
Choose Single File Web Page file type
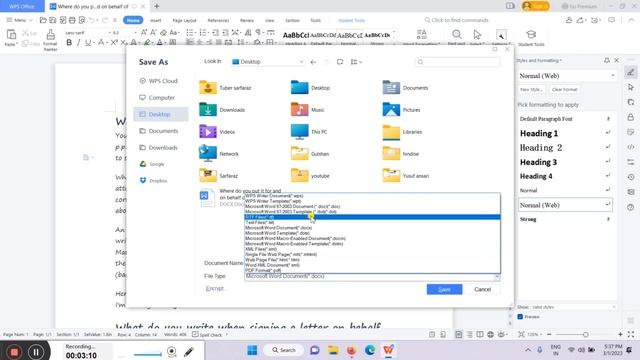372,254
